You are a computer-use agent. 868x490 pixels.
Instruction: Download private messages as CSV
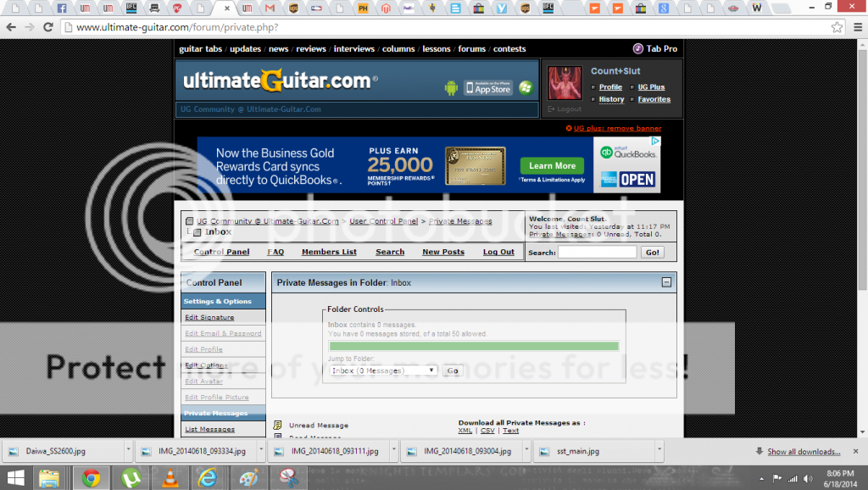coord(487,431)
